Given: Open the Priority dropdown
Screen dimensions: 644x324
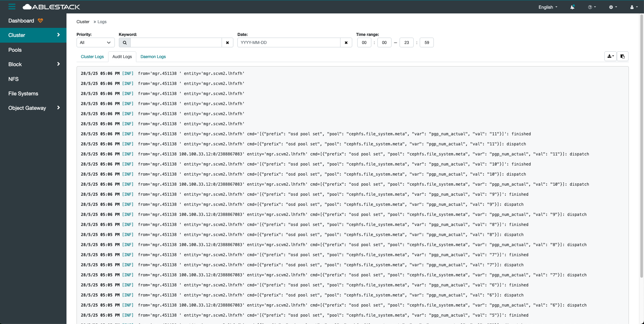Looking at the screenshot, I should tap(95, 43).
